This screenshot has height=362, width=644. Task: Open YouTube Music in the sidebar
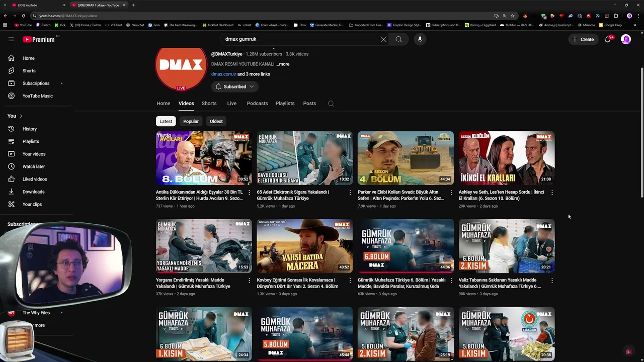[x=36, y=96]
